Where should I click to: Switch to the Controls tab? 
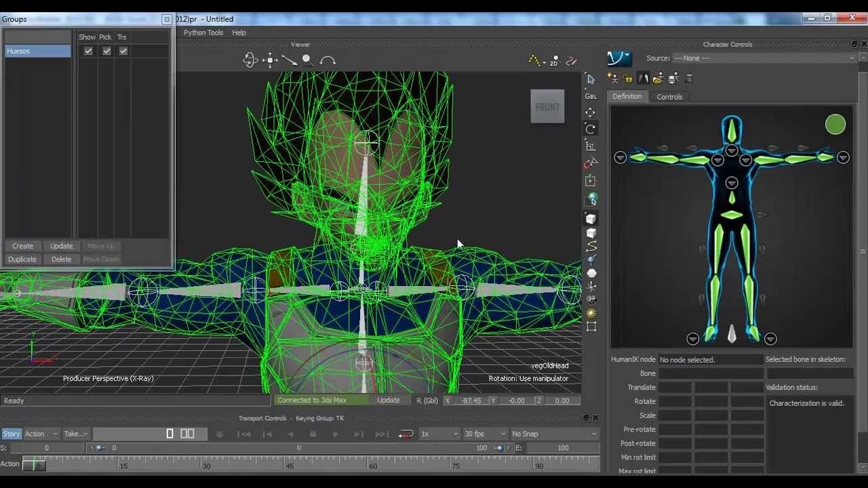(669, 97)
